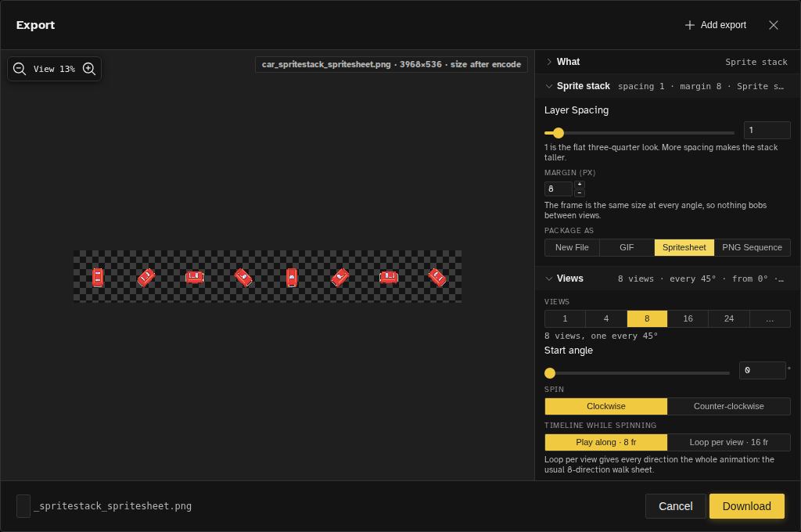Collapse the Sprite stack section
Image resolution: width=801 pixels, height=532 pixels.
coord(549,86)
